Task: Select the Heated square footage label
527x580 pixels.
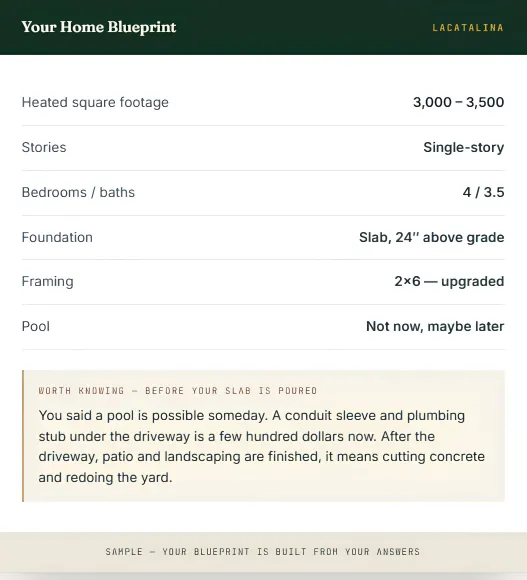Action: point(95,102)
